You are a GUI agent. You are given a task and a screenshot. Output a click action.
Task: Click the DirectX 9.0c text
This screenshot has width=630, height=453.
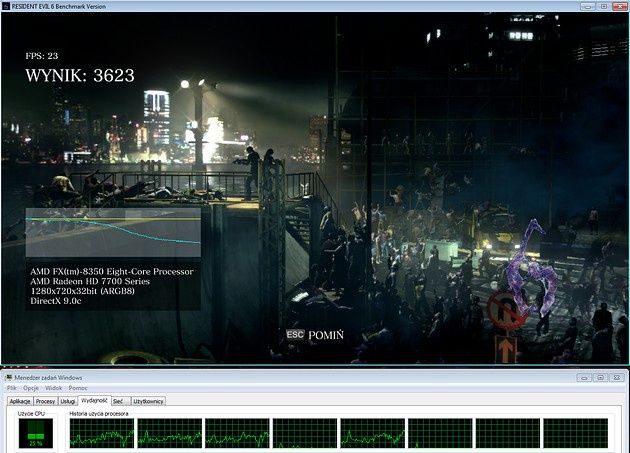coord(56,301)
